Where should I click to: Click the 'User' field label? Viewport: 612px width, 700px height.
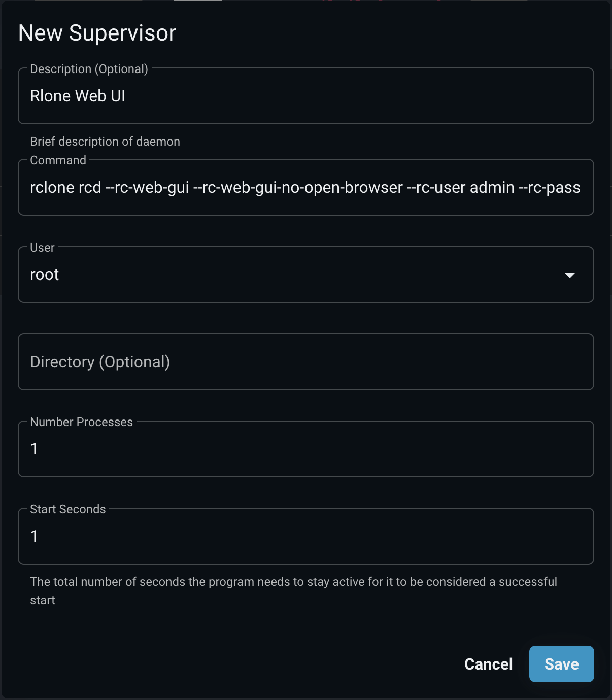coord(42,248)
